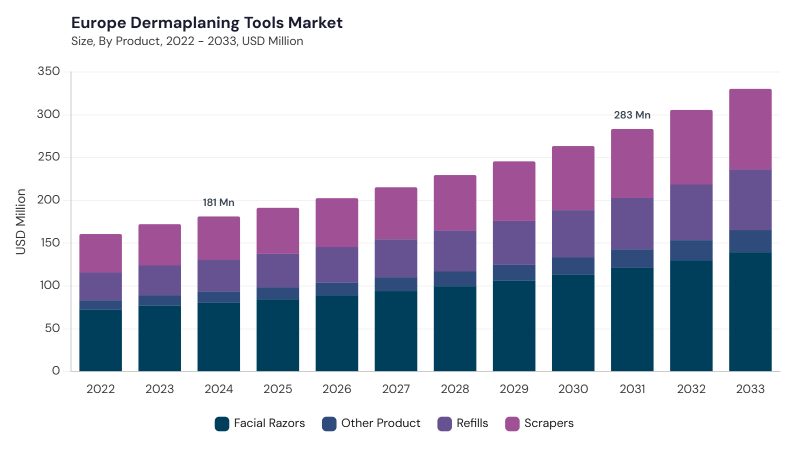The width and height of the screenshot is (800, 450).
Task: Click the 2022 x-axis label
Action: [101, 389]
